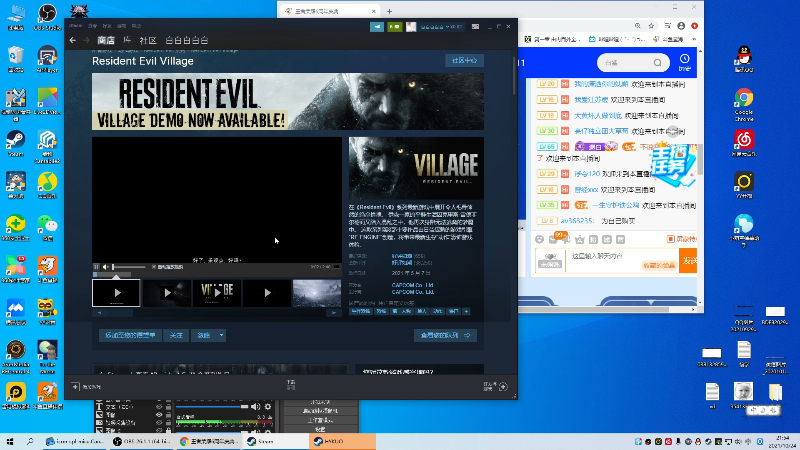Open the Library tab in Steam

coord(127,40)
